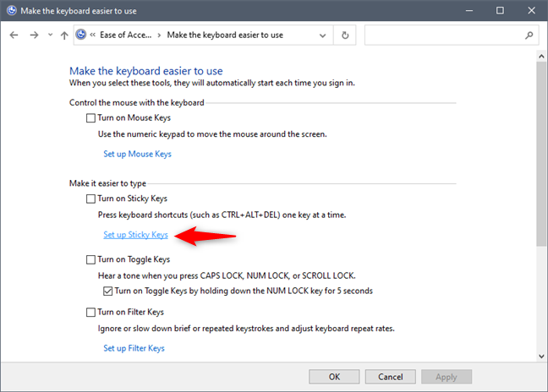Go up one level with up arrow
The width and height of the screenshot is (548, 392).
[64, 35]
